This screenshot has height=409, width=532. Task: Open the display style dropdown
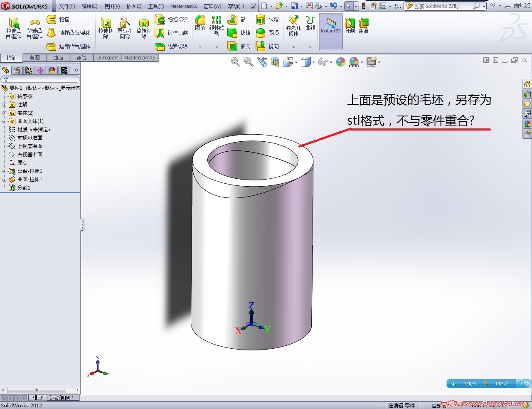click(x=313, y=62)
